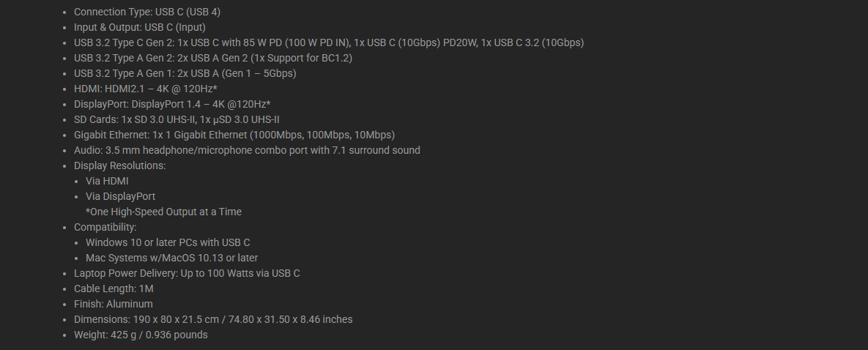The height and width of the screenshot is (350, 868).
Task: Click the USB 3.2 Type A Gen 1 text
Action: 185,73
